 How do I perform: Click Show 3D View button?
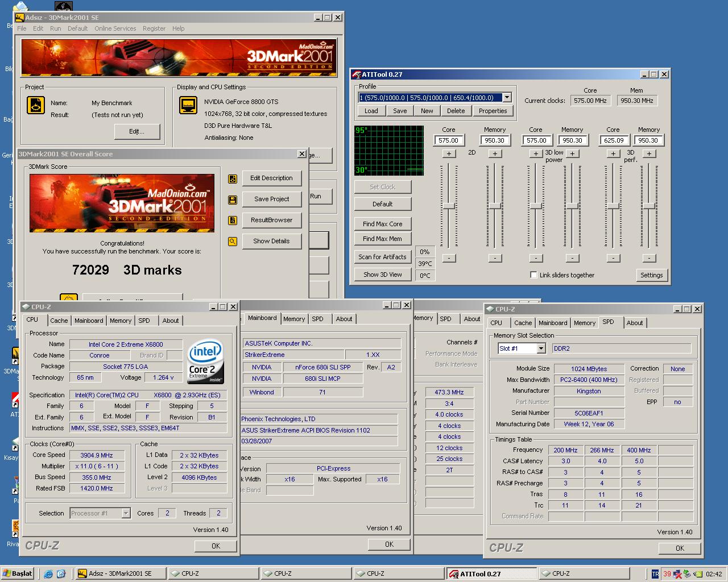coord(382,275)
